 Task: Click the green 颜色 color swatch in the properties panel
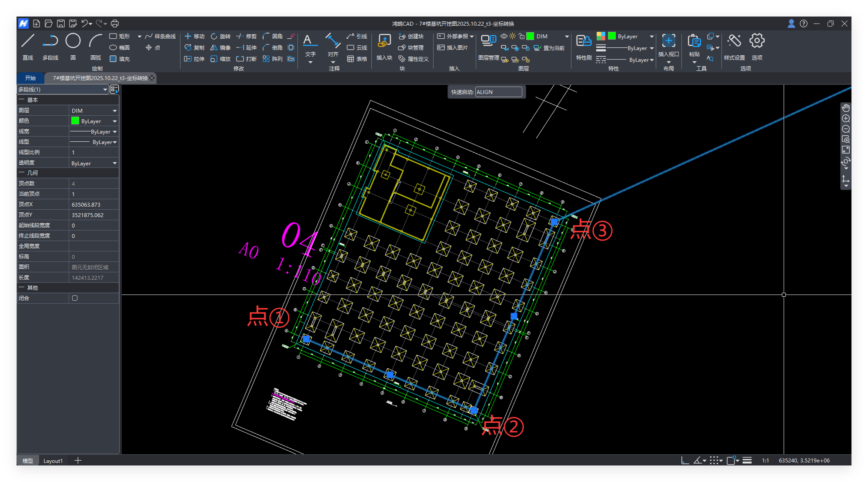[x=75, y=121]
